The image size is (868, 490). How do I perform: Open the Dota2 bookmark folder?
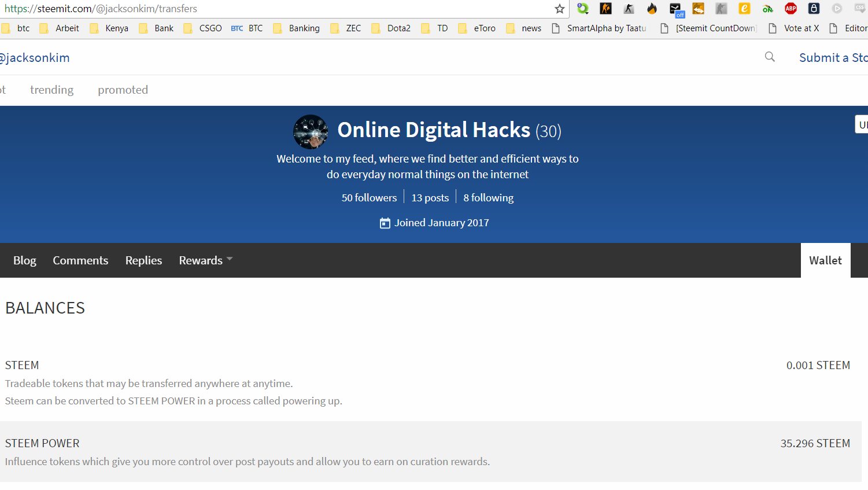tap(391, 28)
